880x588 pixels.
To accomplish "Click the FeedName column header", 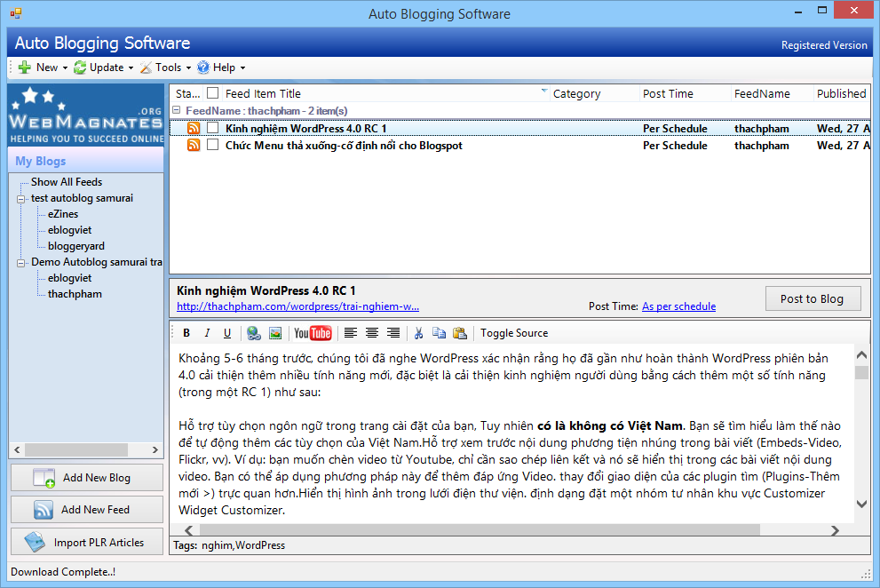I will tap(772, 94).
